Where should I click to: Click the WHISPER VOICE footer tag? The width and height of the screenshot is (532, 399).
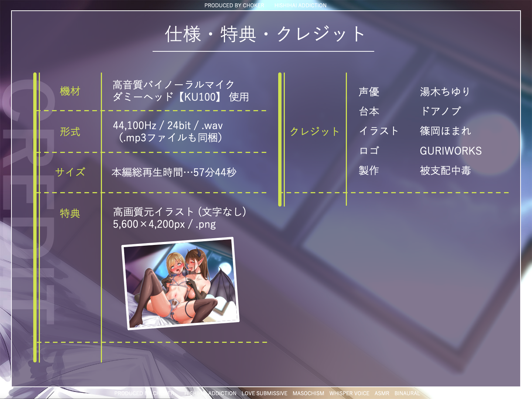(349, 393)
